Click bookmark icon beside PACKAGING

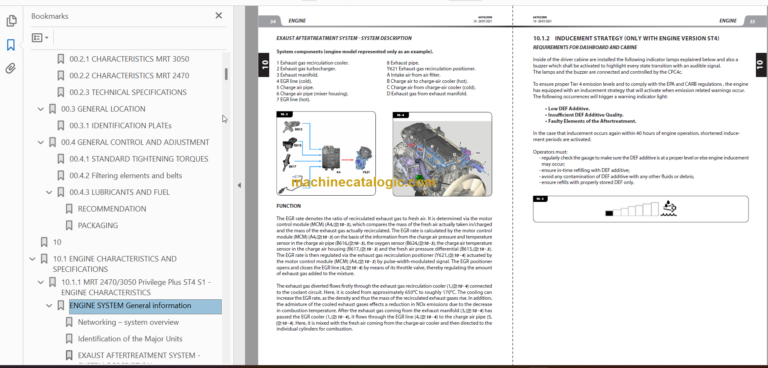click(x=69, y=225)
